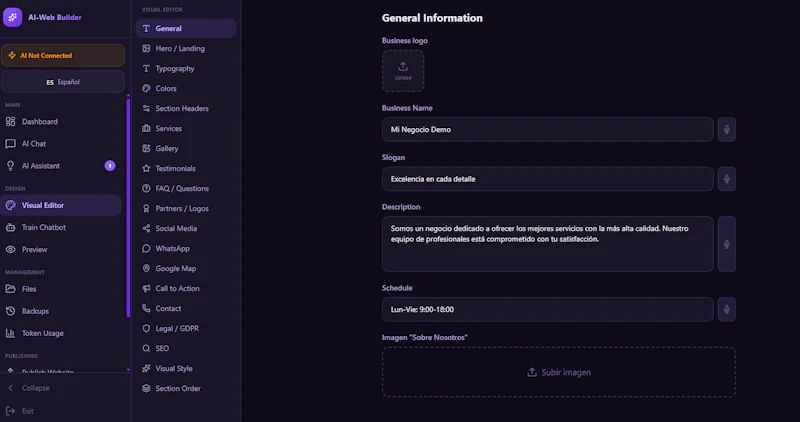Click the Schedule input field
Image resolution: width=800 pixels, height=422 pixels.
pyautogui.click(x=547, y=309)
